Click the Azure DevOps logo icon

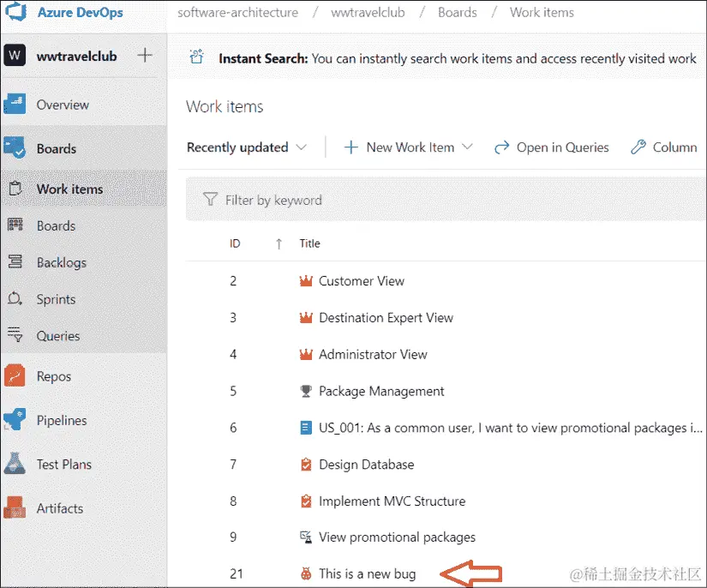[x=15, y=11]
